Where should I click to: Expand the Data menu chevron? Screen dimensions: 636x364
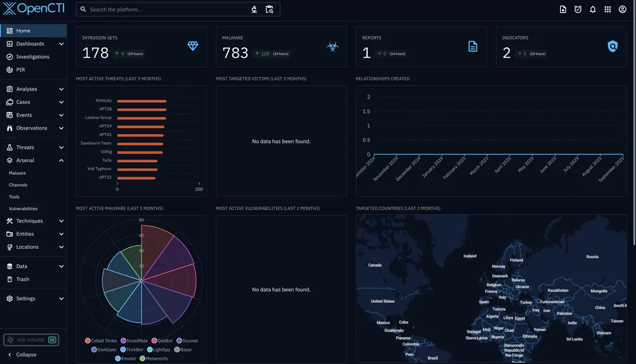tap(61, 266)
